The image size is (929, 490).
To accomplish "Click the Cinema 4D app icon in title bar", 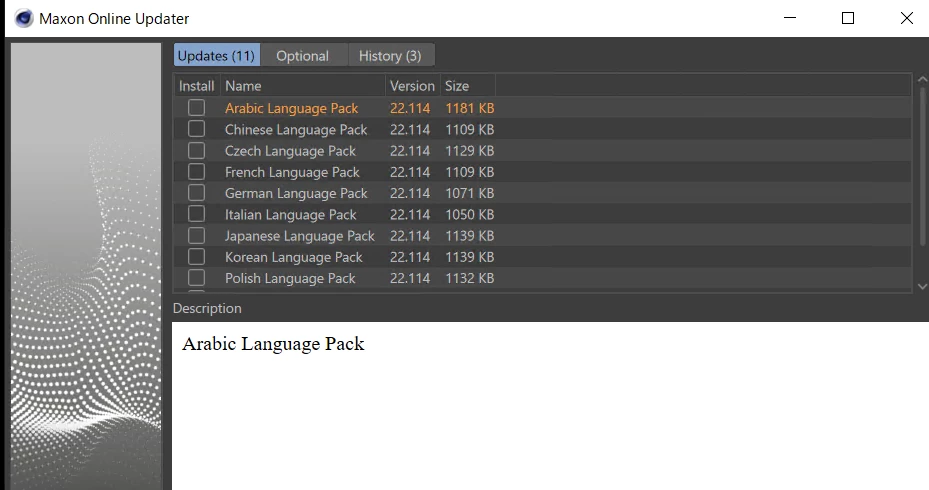I will click(24, 18).
